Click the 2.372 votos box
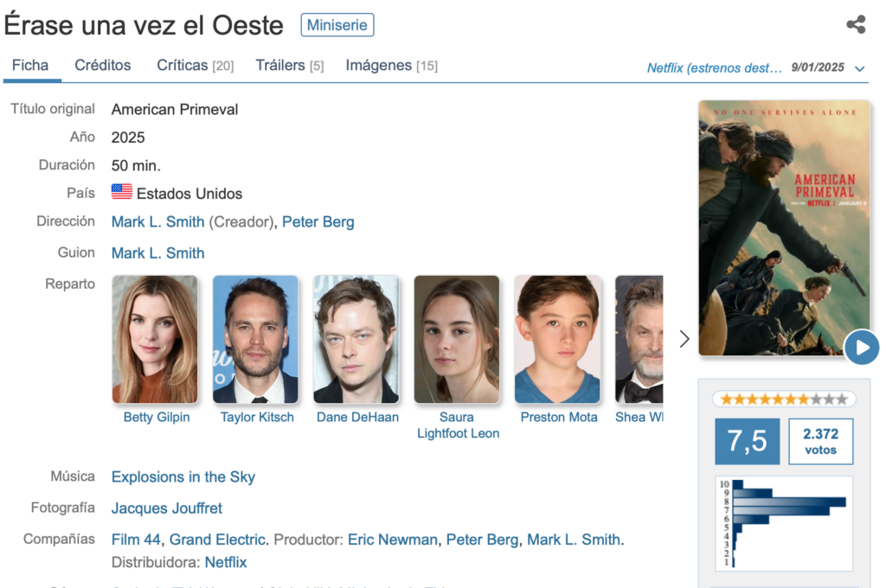 pyautogui.click(x=820, y=441)
